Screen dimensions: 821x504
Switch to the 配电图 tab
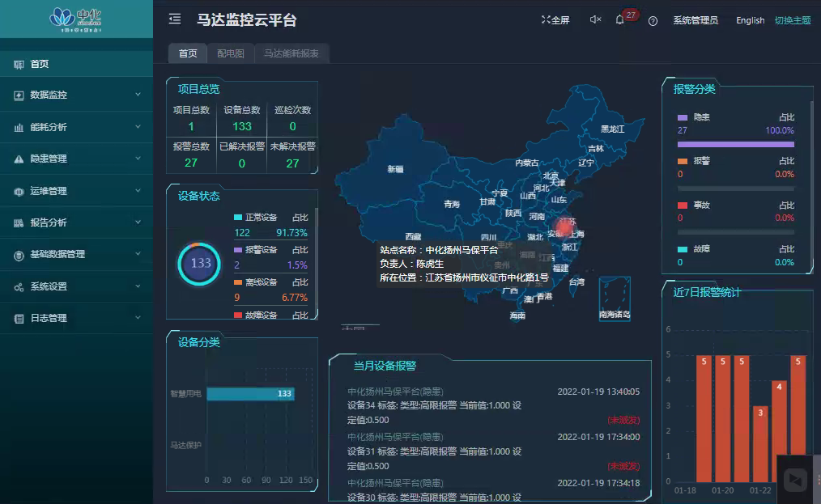(230, 53)
